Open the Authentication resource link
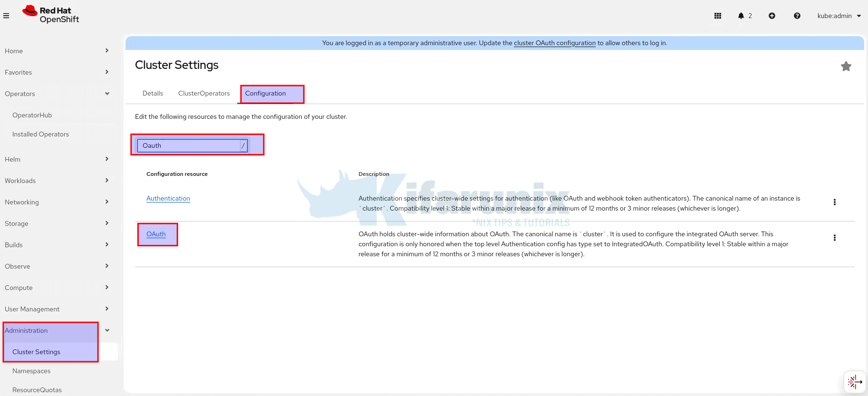868x396 pixels. click(168, 198)
